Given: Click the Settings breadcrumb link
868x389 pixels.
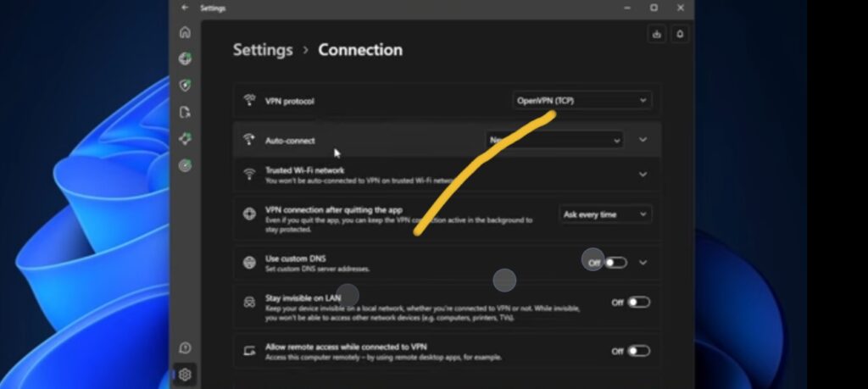Looking at the screenshot, I should [x=263, y=50].
